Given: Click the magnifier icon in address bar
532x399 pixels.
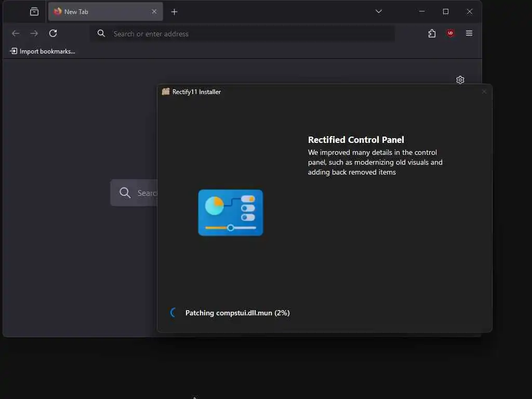Looking at the screenshot, I should (x=101, y=33).
